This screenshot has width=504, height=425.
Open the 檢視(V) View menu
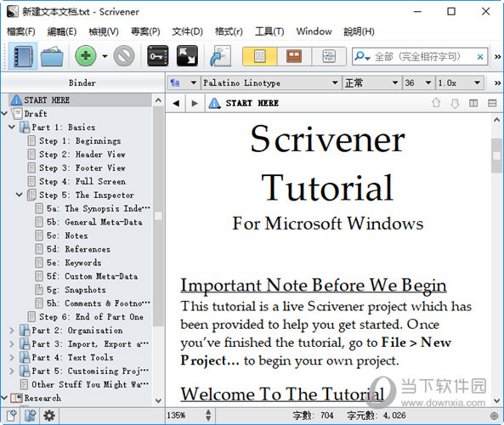(x=104, y=31)
